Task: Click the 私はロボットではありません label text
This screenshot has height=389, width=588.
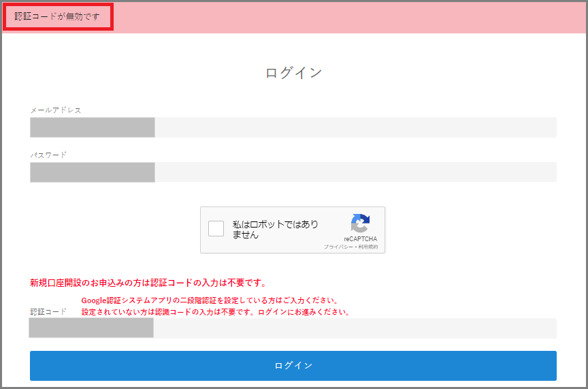Action: [x=275, y=230]
